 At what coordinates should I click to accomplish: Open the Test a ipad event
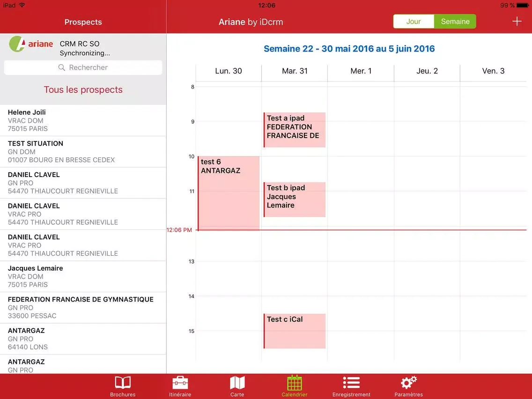click(295, 130)
